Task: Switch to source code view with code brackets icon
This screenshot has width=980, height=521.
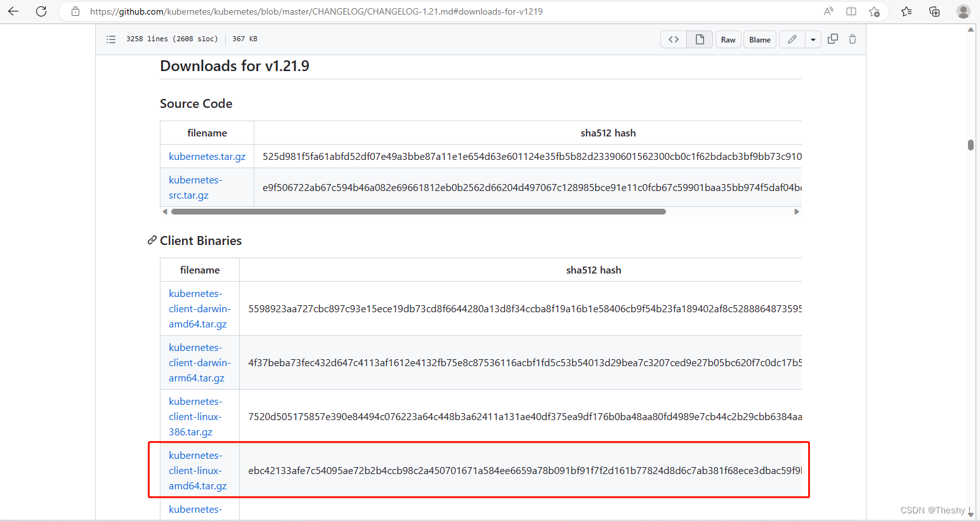Action: (x=674, y=39)
